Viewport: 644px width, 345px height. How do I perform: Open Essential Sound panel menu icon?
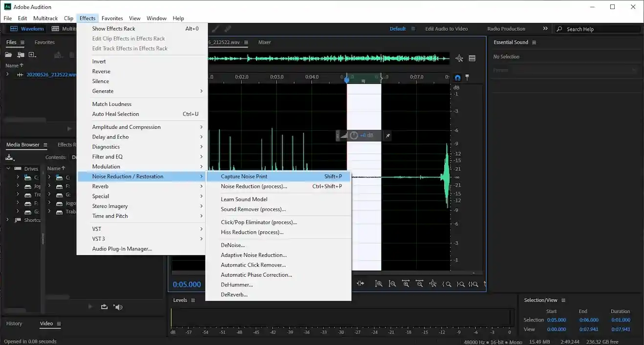click(534, 42)
